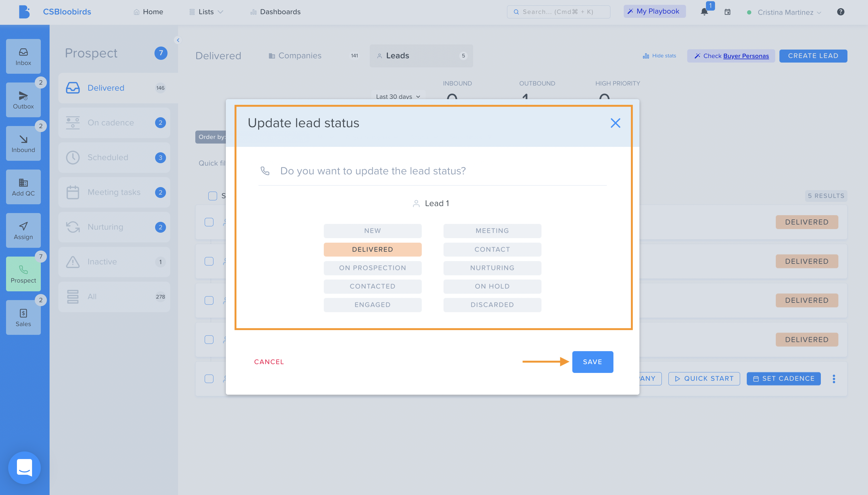The width and height of the screenshot is (868, 495).
Task: Open the chat support bubble
Action: point(24,467)
